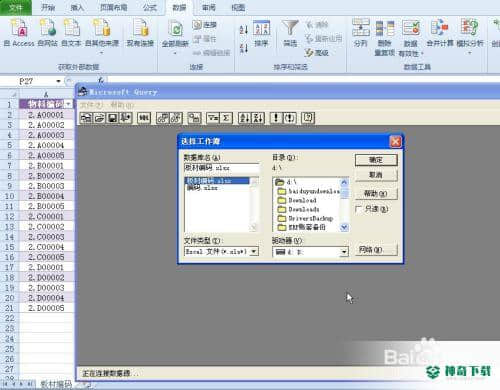
Task: Switch to the Insert (插入) ribbon tab
Action: pos(77,7)
